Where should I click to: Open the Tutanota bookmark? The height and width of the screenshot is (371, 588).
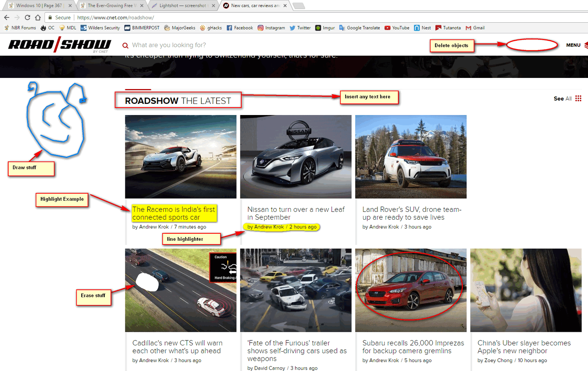(448, 28)
